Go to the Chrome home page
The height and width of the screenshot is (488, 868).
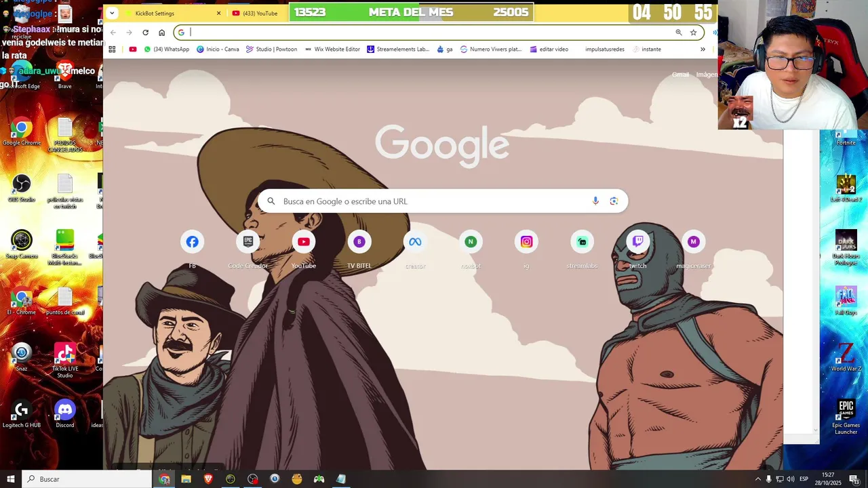click(161, 33)
